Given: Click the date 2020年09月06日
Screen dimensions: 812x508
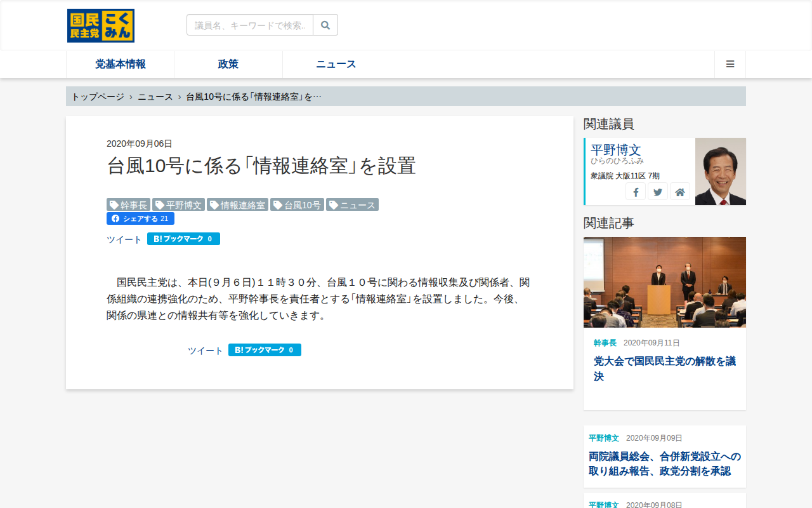Looking at the screenshot, I should 140,144.
